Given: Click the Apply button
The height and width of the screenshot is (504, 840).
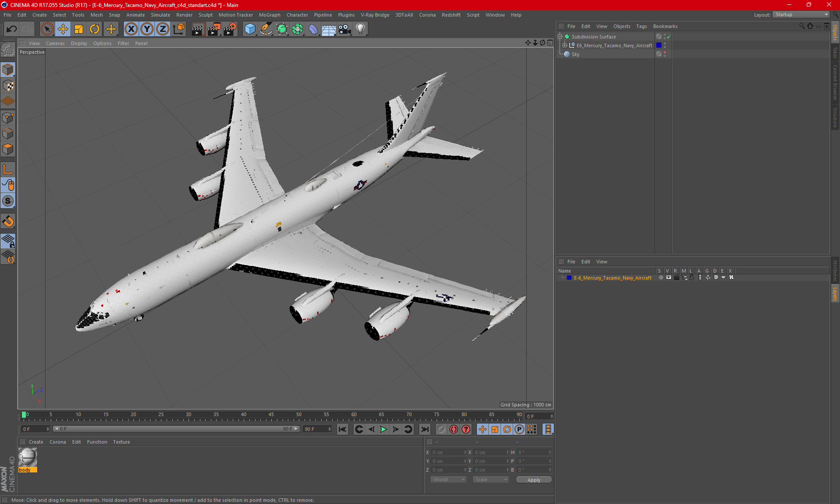Looking at the screenshot, I should coord(534,480).
